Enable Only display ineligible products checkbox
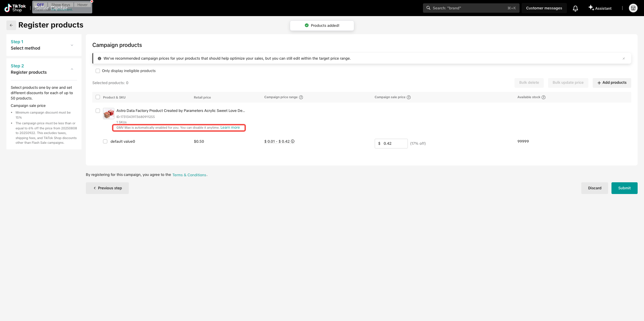Viewport: 644px width, 321px height. tap(98, 71)
